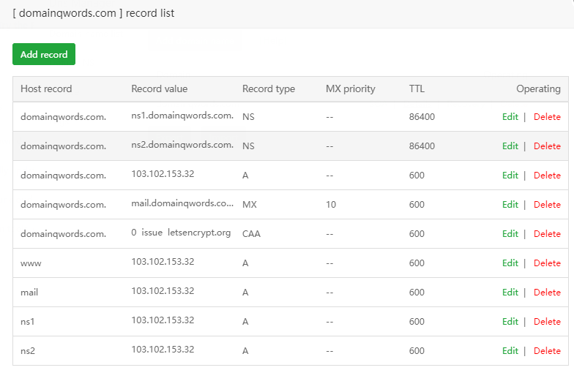The height and width of the screenshot is (392, 574).
Task: Delete the www host A record
Action: (547, 263)
